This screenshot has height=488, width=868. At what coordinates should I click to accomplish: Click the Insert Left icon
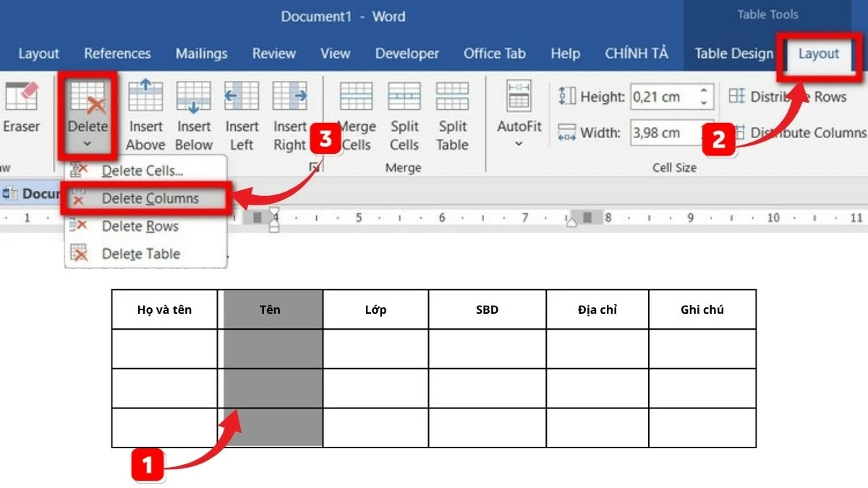pos(242,96)
